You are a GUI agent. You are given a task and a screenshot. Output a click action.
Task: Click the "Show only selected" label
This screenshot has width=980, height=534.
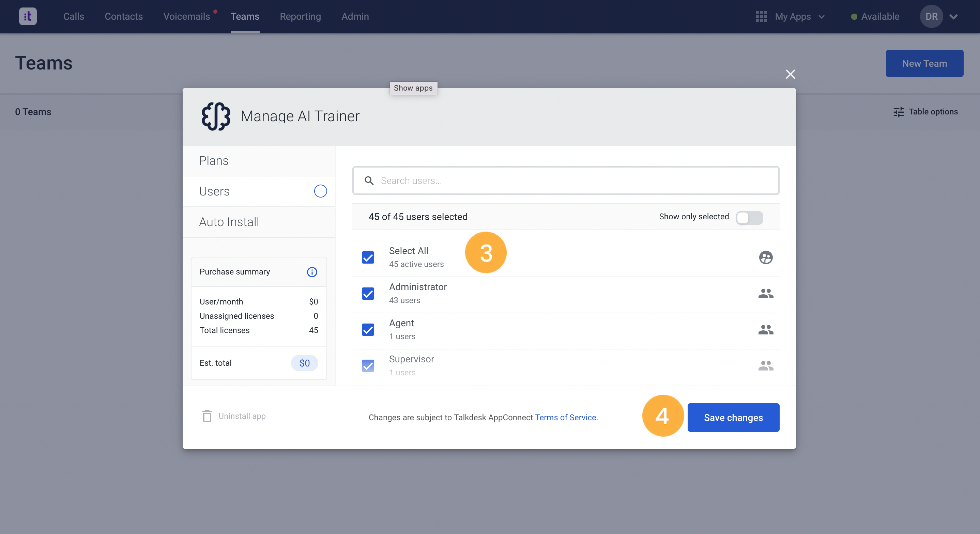[694, 217]
